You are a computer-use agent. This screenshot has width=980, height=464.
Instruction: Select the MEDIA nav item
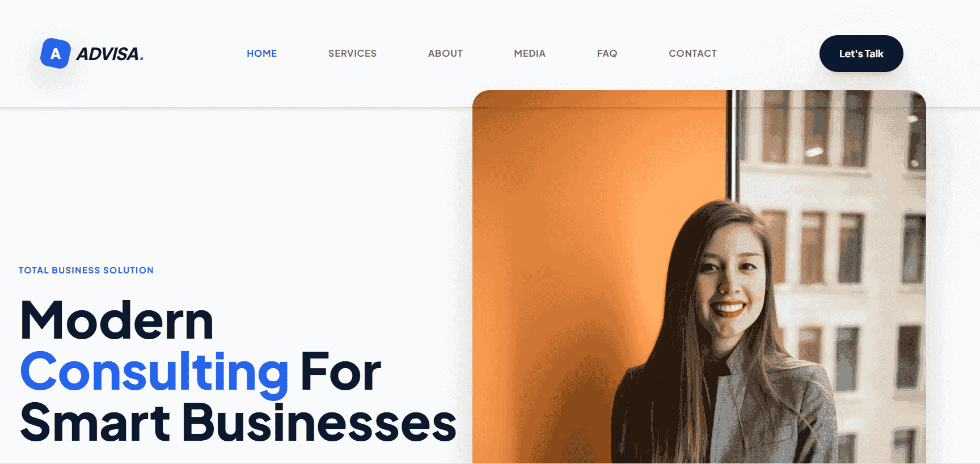point(530,53)
